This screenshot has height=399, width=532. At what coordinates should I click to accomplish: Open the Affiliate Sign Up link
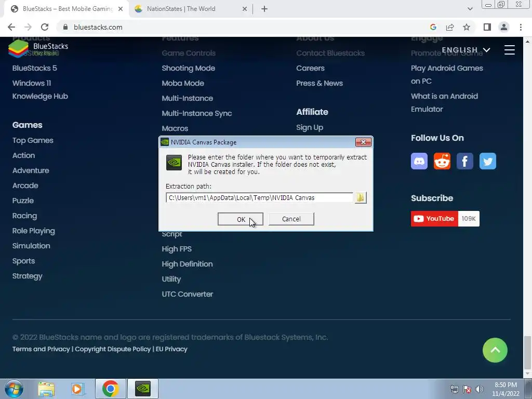pos(310,128)
